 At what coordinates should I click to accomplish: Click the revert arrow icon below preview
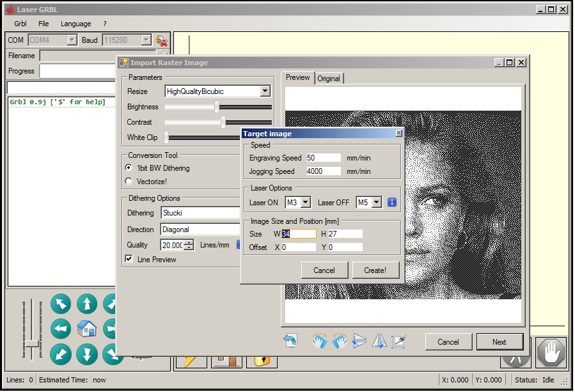coord(290,341)
